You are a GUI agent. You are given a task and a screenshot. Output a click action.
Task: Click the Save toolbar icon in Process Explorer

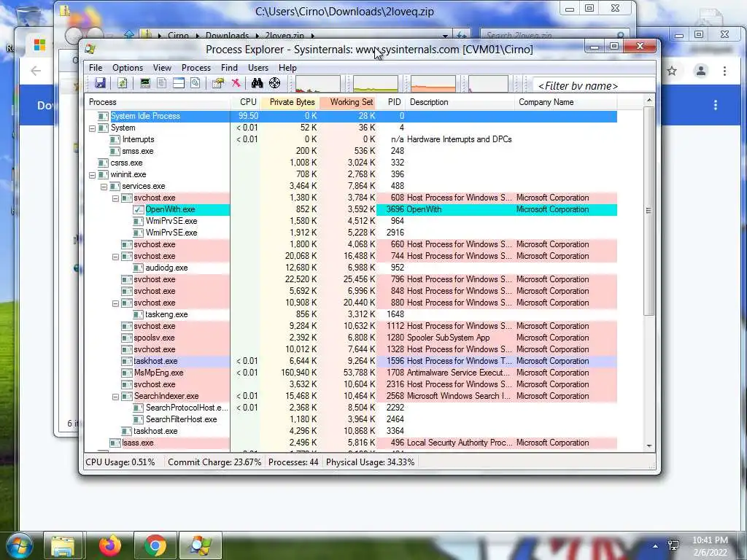[x=100, y=83]
